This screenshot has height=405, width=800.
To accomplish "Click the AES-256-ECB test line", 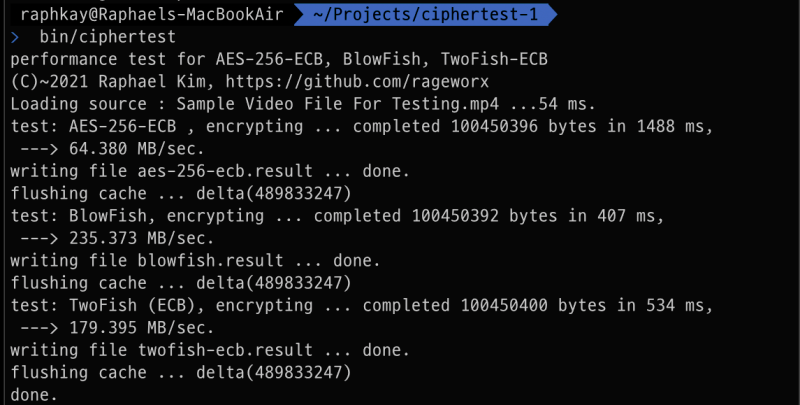I will 362,126.
